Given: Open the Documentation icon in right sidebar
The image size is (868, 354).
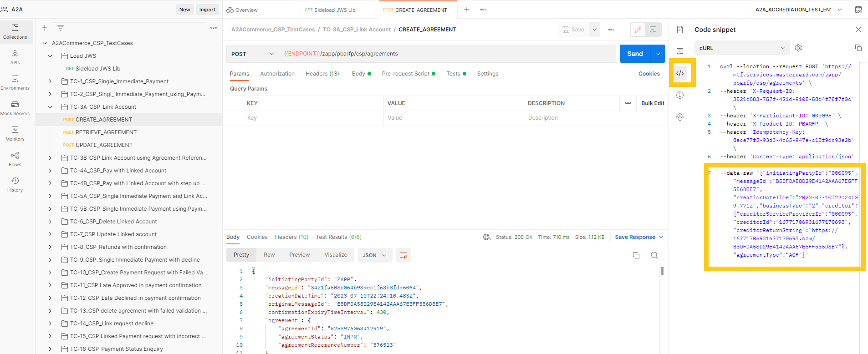Looking at the screenshot, I should [680, 30].
